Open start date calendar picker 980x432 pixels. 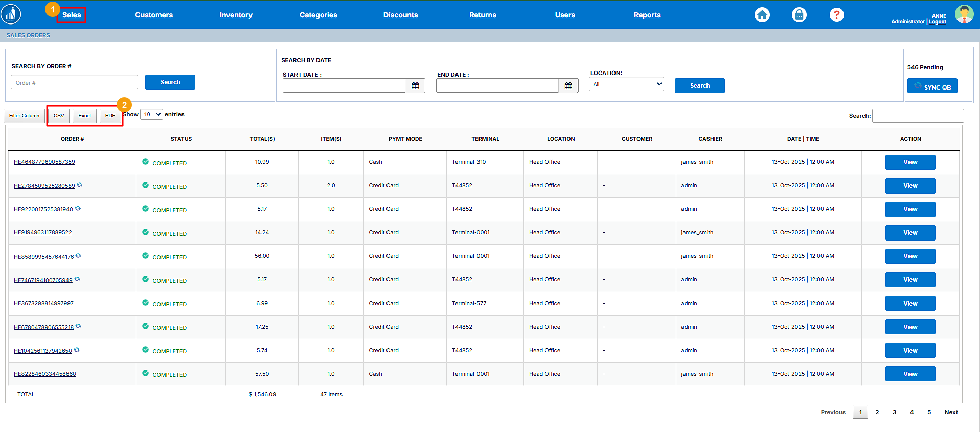415,86
